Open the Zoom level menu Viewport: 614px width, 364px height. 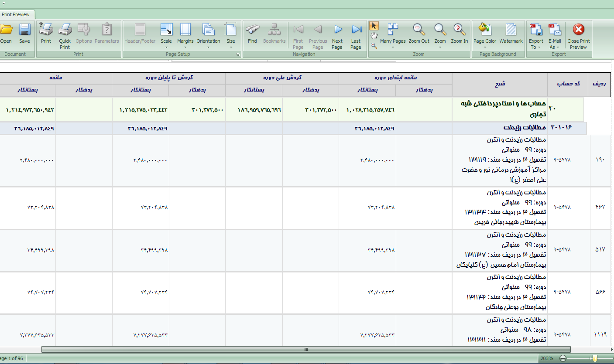pos(440,36)
